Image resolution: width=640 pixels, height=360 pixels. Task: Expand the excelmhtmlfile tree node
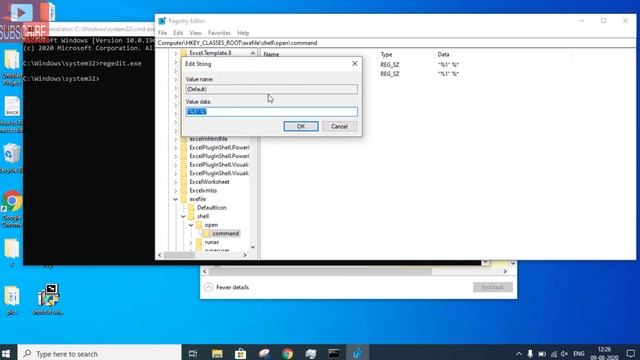176,139
